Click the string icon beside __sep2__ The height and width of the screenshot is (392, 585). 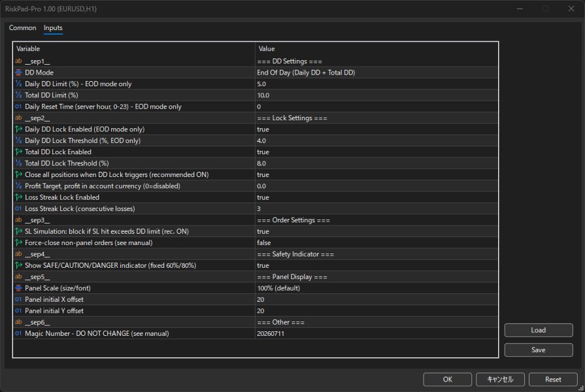tap(18, 118)
